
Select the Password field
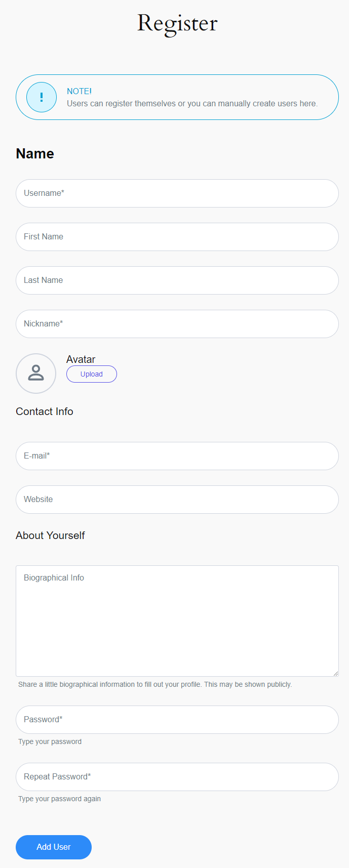(177, 720)
